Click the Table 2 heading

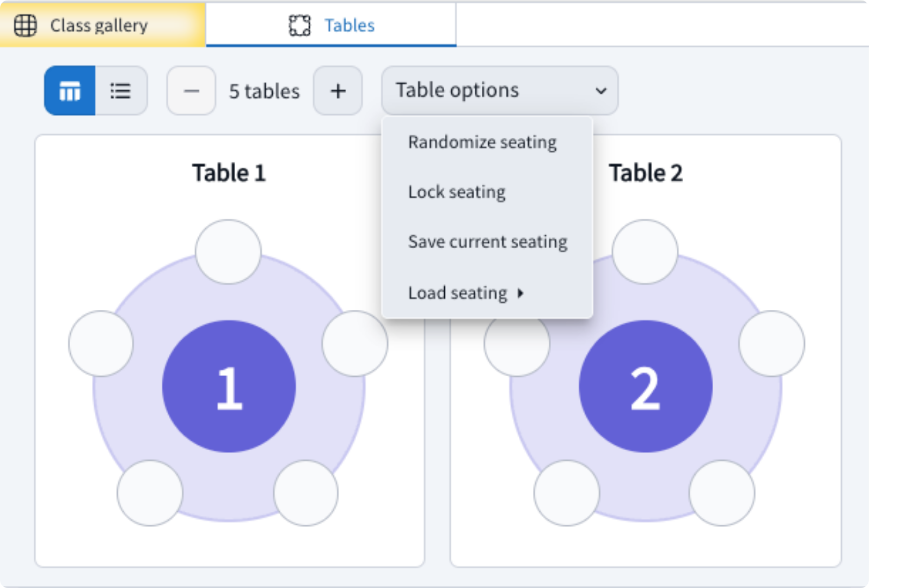click(646, 173)
